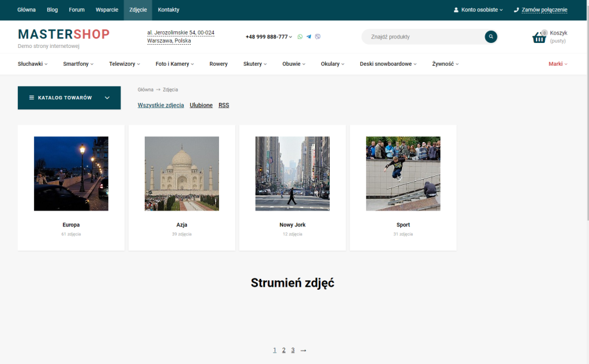Focus the Znajdź produkty search field

(x=423, y=37)
